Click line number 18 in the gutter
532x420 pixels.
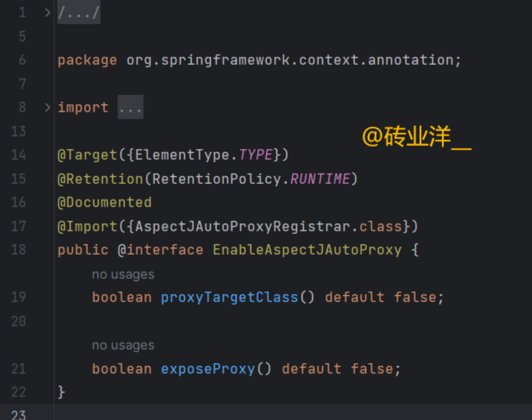tap(18, 250)
